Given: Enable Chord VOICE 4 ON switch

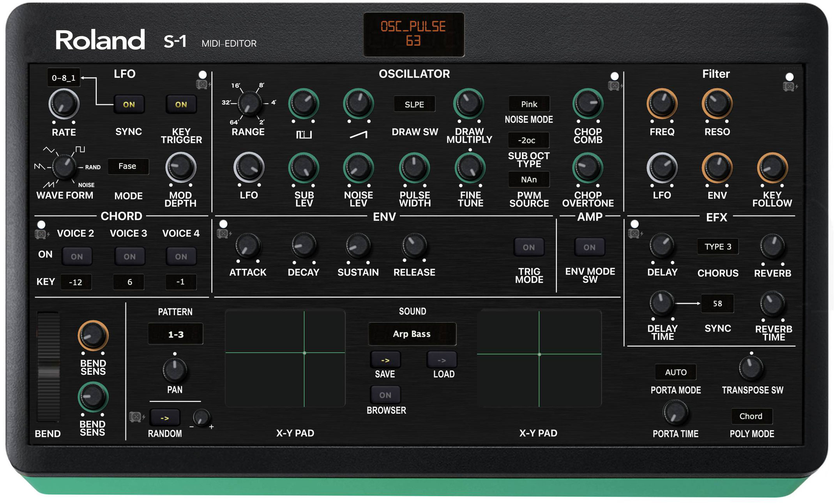Looking at the screenshot, I should [181, 257].
